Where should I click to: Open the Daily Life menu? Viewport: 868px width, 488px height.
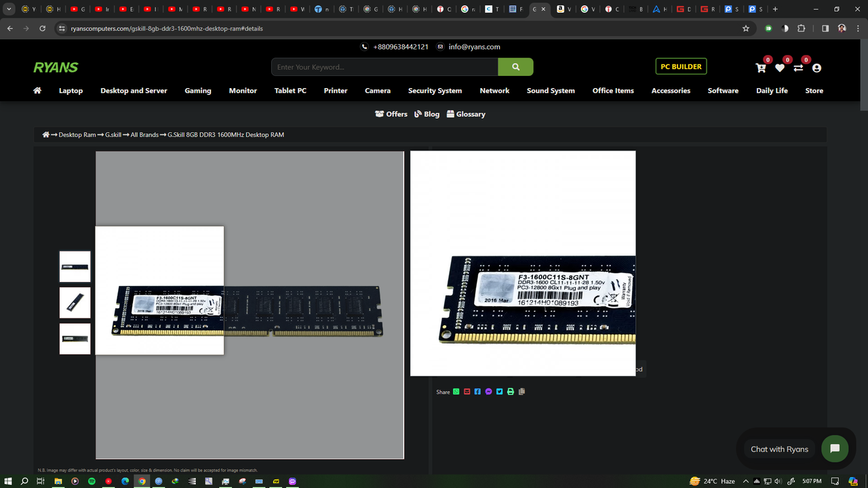tap(772, 90)
